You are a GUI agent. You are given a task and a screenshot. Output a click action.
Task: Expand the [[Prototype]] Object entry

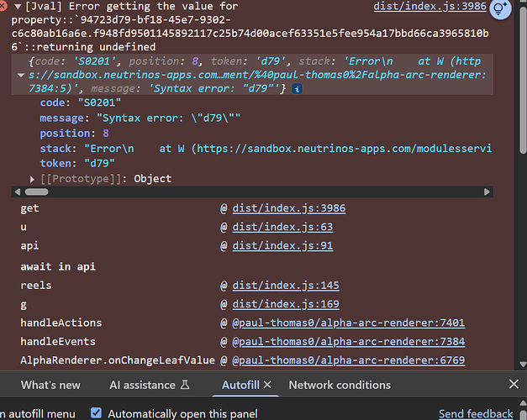click(x=34, y=179)
